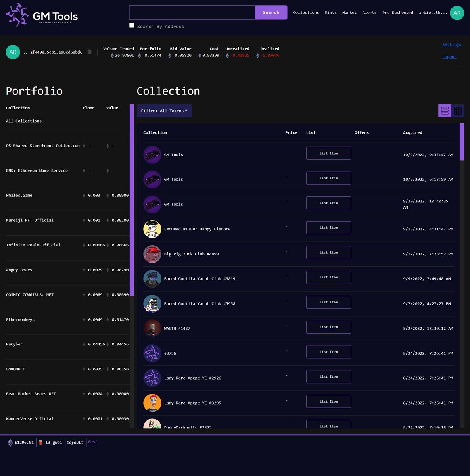Open the EmoHead #1288 thumbnail image
Screen dimensions: 470x476
pyautogui.click(x=152, y=229)
